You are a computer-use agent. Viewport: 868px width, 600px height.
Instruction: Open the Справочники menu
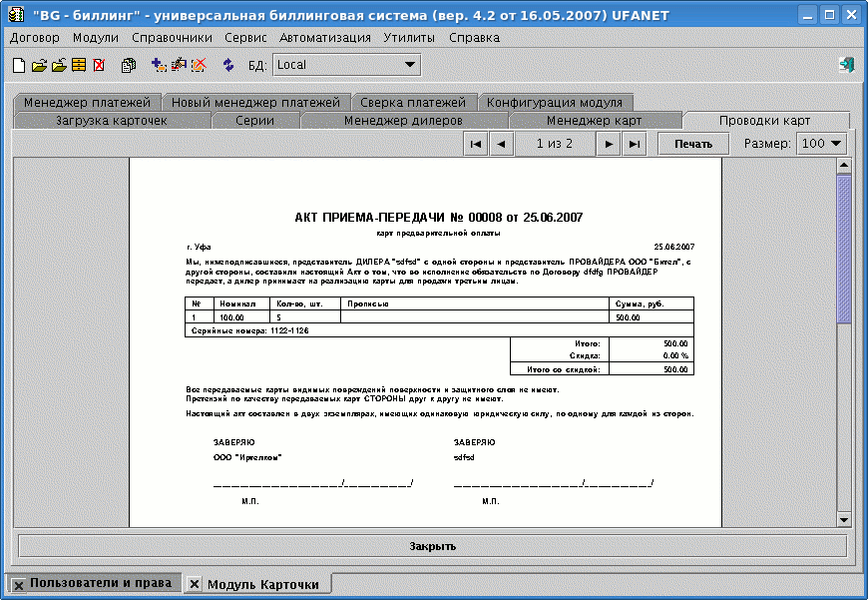point(172,37)
